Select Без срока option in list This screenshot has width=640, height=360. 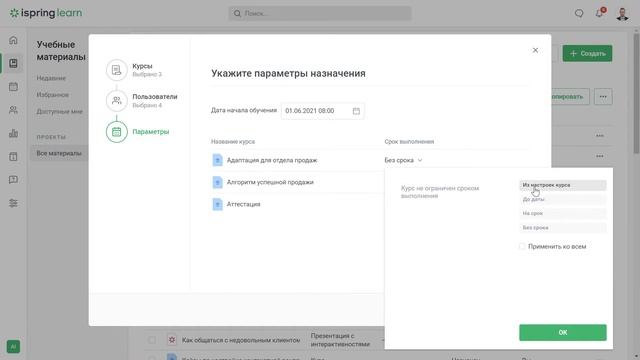(563, 227)
